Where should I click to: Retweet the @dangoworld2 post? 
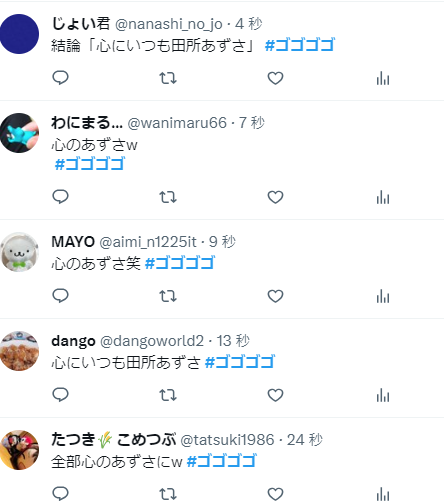[x=168, y=395]
